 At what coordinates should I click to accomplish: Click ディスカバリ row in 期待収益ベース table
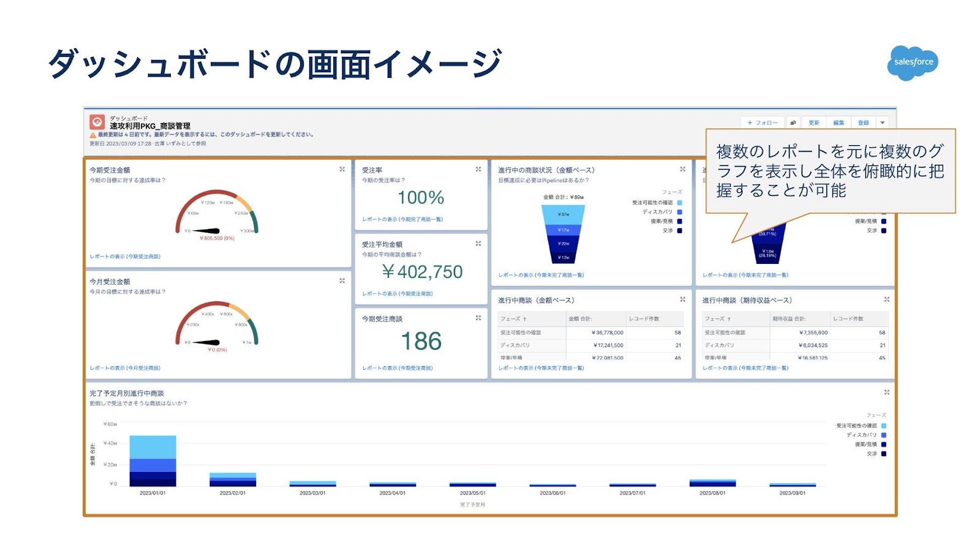click(795, 345)
